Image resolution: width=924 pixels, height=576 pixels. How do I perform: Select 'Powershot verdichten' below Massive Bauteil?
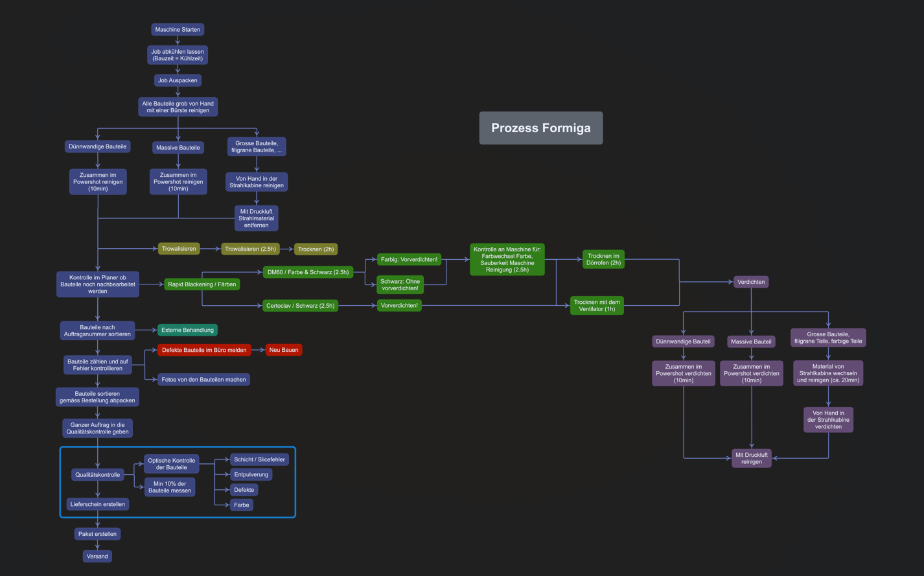click(752, 373)
